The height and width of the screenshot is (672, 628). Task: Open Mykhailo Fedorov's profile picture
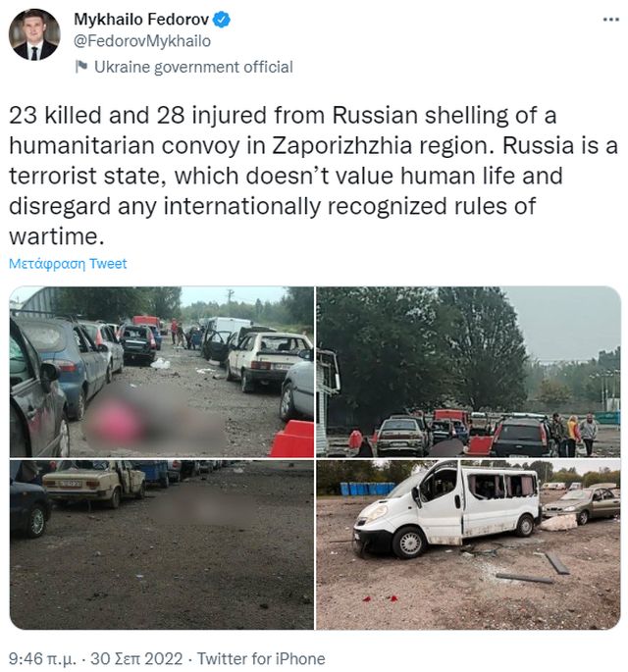tap(34, 34)
